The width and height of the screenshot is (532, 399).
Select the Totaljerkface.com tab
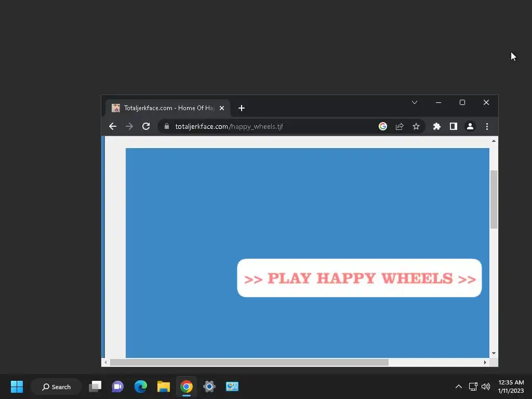pos(168,108)
